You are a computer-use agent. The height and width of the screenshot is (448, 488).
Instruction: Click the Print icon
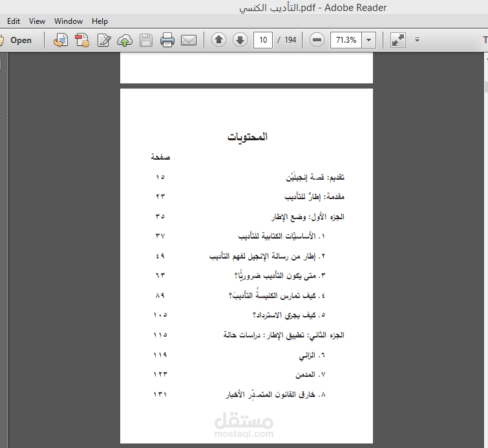[x=167, y=40]
